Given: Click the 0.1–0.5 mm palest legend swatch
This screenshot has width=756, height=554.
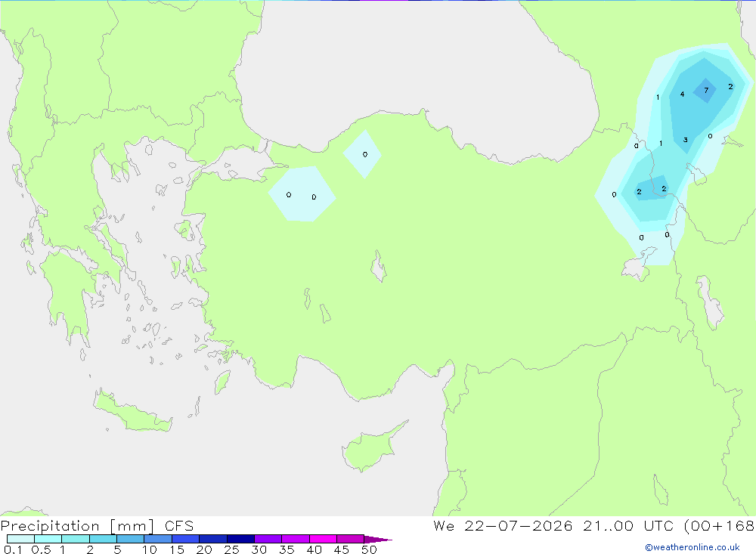Looking at the screenshot, I should (x=20, y=539).
